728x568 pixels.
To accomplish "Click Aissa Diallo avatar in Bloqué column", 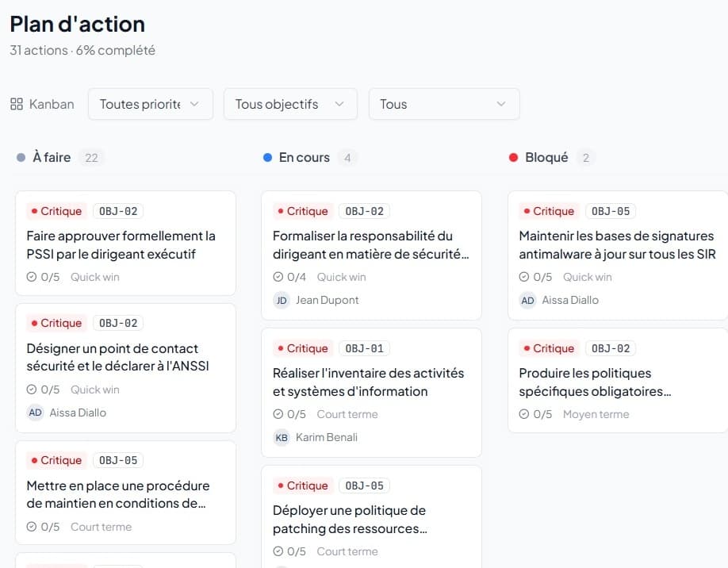I will click(x=527, y=300).
